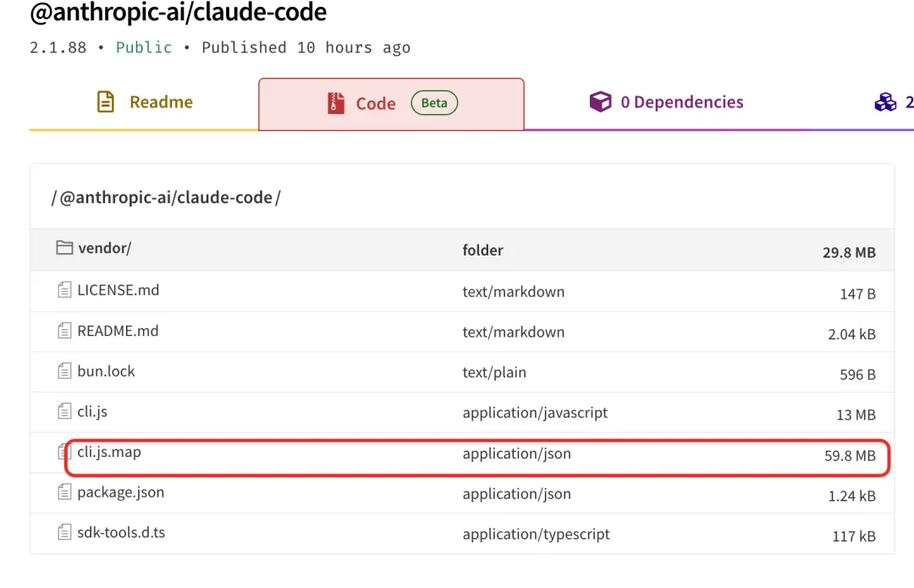
Task: Click the zip archive icon on Code tab
Action: click(x=336, y=103)
